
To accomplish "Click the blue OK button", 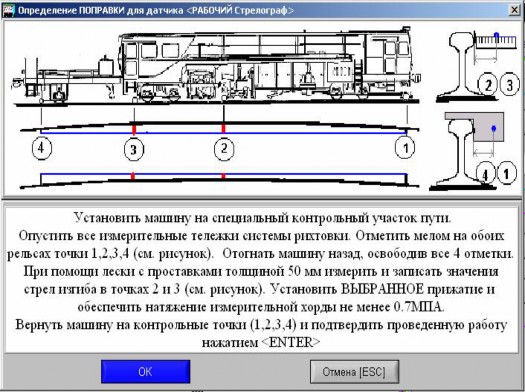I will click(x=146, y=372).
